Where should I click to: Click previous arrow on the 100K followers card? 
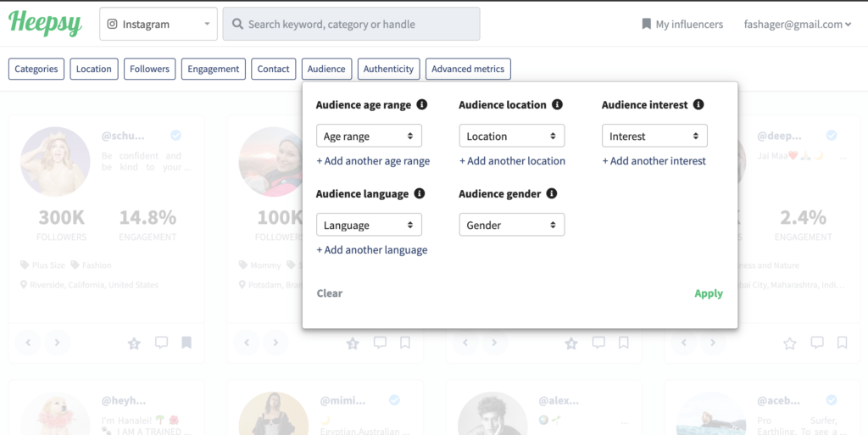[248, 343]
